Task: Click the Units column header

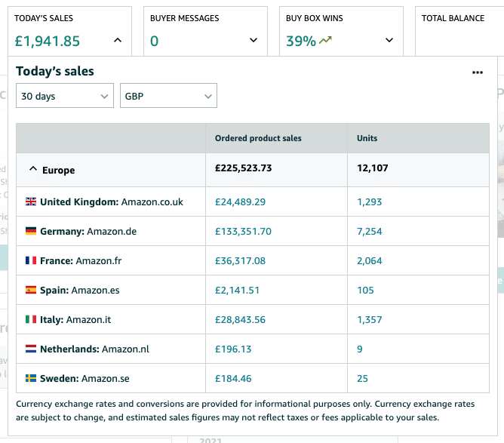Action: pyautogui.click(x=367, y=138)
